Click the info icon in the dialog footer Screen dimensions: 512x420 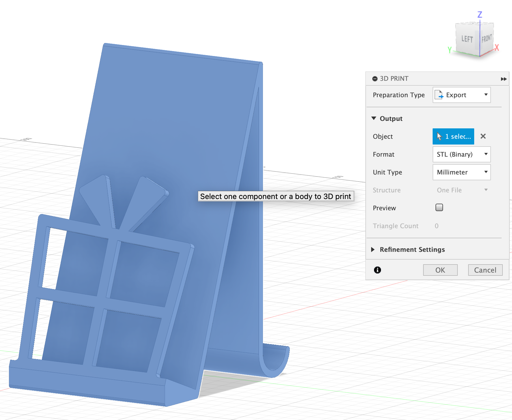point(377,270)
